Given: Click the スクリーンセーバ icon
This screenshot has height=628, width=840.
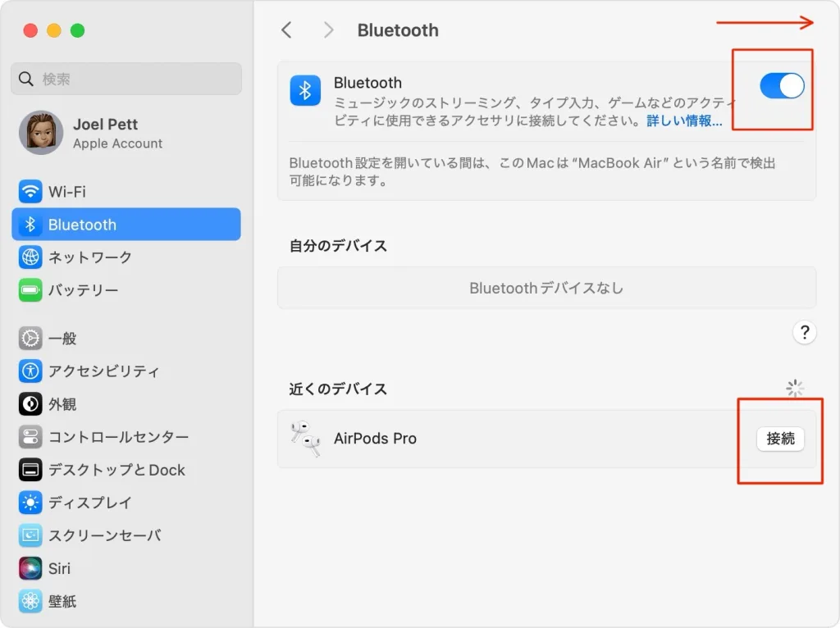Looking at the screenshot, I should 30,535.
